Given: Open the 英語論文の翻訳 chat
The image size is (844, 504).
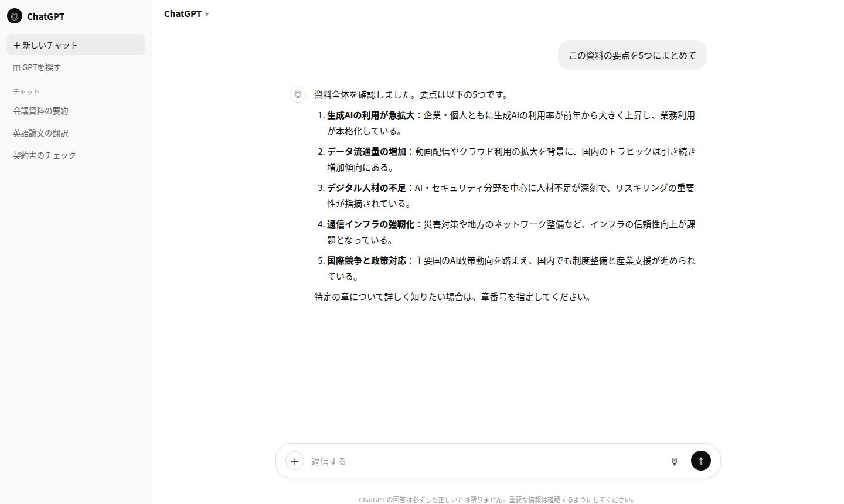Looking at the screenshot, I should click(76, 133).
